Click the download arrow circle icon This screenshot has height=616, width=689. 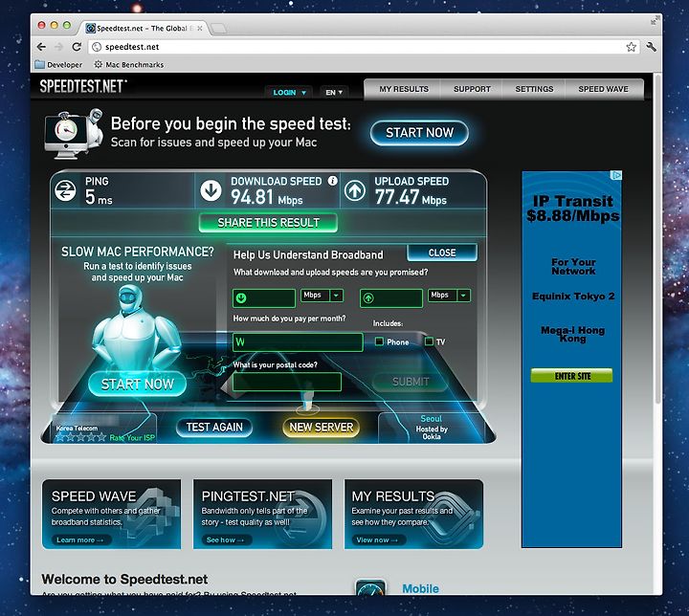211,190
